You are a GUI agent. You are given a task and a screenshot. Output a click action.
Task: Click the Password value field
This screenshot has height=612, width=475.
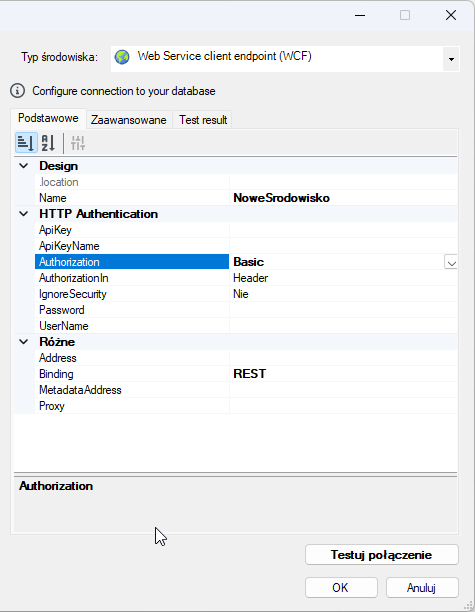pos(343,310)
